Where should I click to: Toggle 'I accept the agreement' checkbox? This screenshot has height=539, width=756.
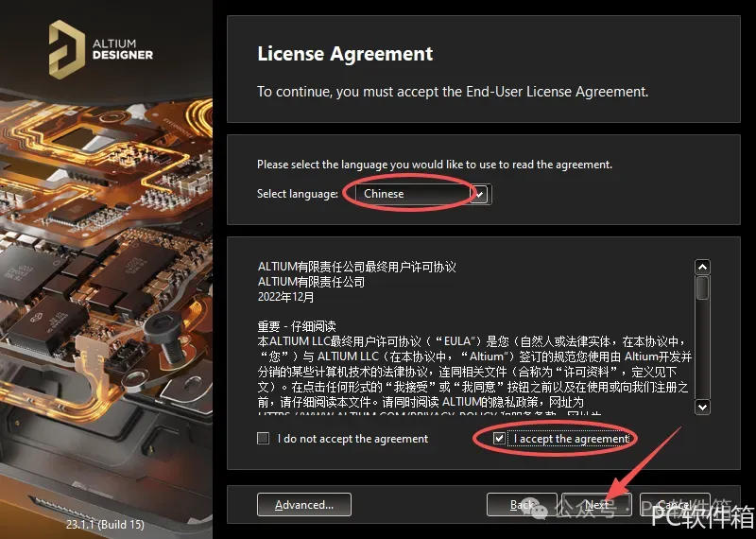pyautogui.click(x=499, y=438)
